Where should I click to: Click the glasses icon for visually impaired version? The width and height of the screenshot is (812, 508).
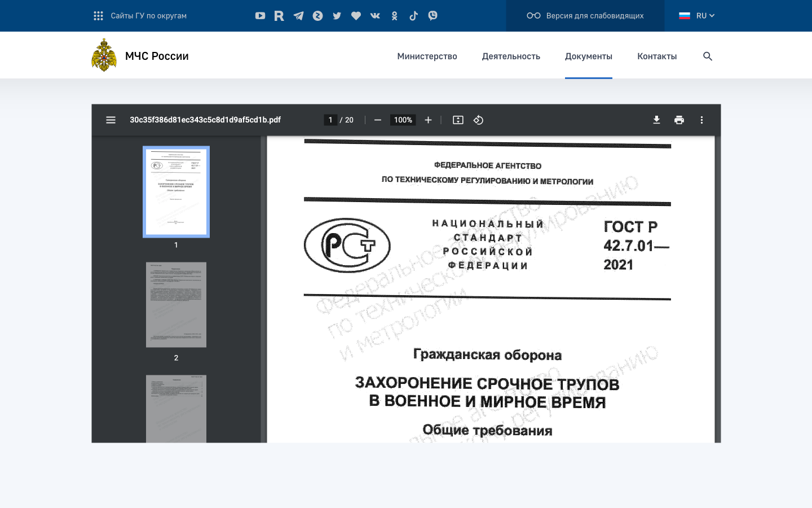coord(533,16)
